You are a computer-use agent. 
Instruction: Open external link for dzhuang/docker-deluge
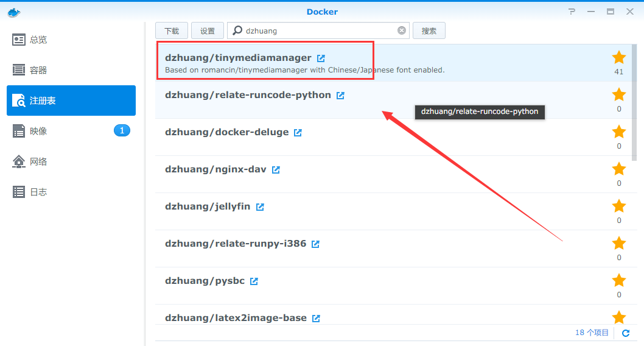298,133
